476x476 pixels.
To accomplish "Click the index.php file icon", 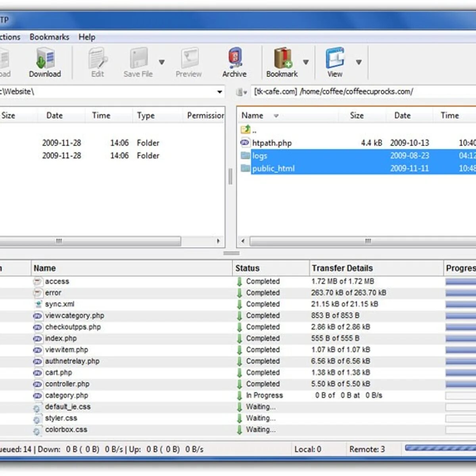I will click(37, 339).
